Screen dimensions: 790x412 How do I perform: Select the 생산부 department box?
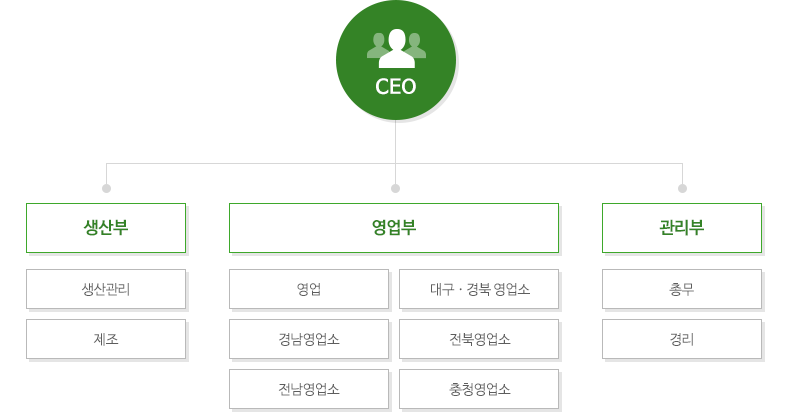click(106, 228)
